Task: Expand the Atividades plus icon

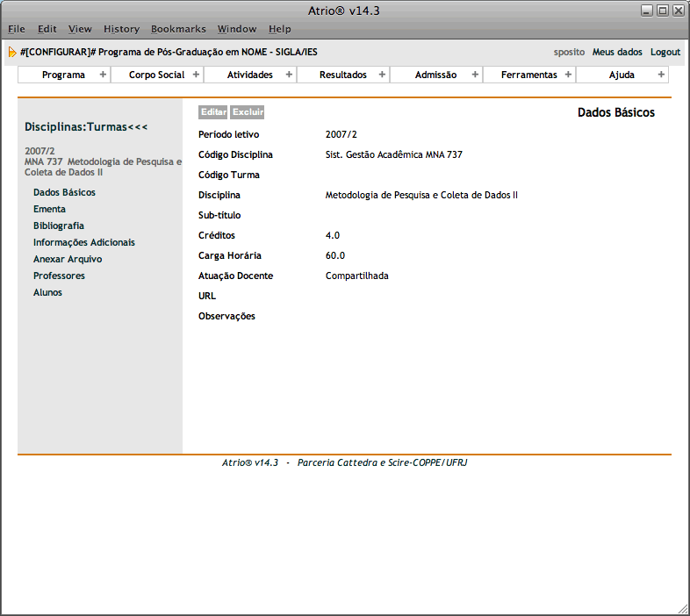Action: 289,75
